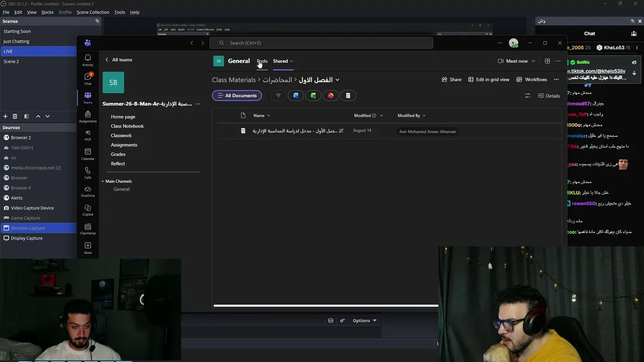The height and width of the screenshot is (362, 644).
Task: Add a new scene in OBS
Action: click(x=6, y=116)
